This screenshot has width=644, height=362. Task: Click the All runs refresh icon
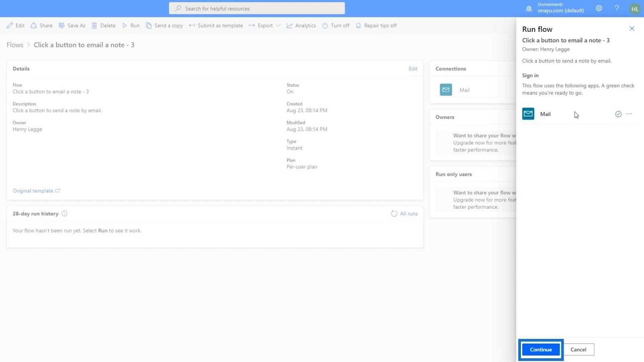pos(394,214)
